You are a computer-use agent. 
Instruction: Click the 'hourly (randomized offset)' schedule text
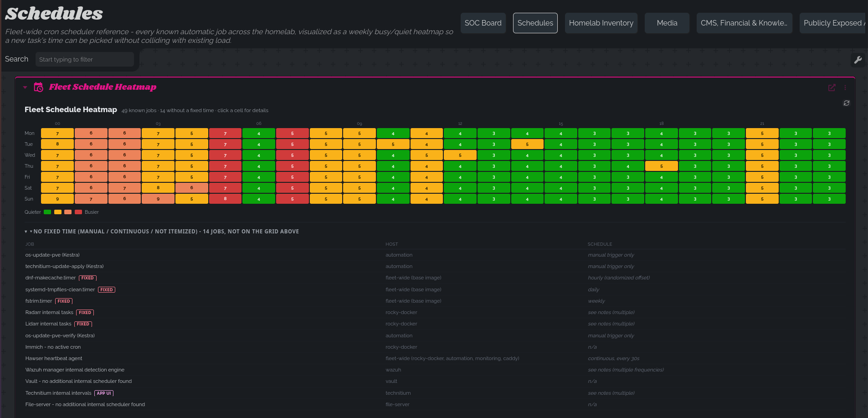(x=619, y=278)
